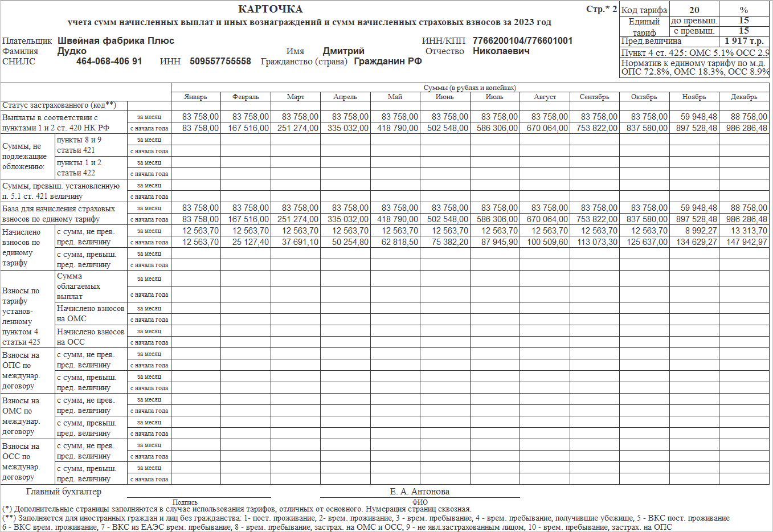Click the Январь column header
This screenshot has height=532, width=773.
[195, 97]
